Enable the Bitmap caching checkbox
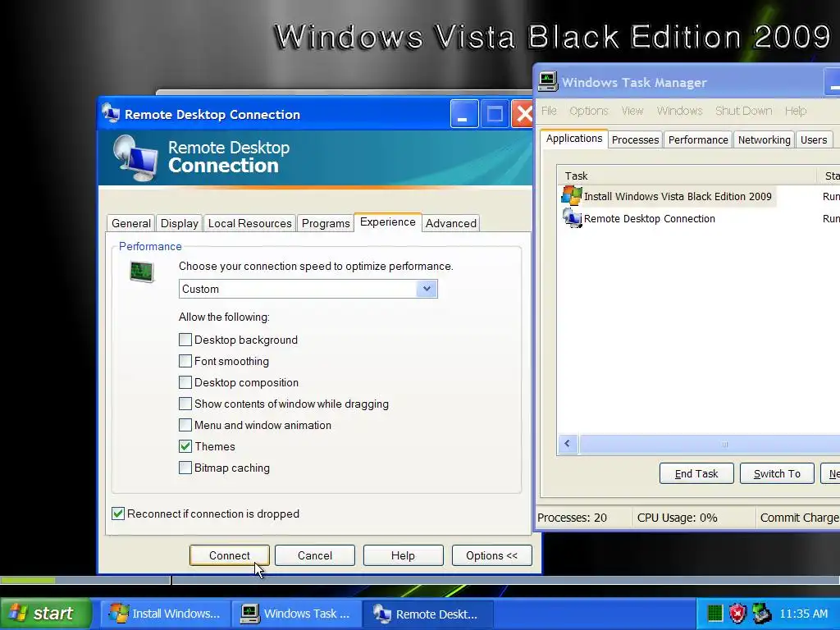 click(185, 468)
